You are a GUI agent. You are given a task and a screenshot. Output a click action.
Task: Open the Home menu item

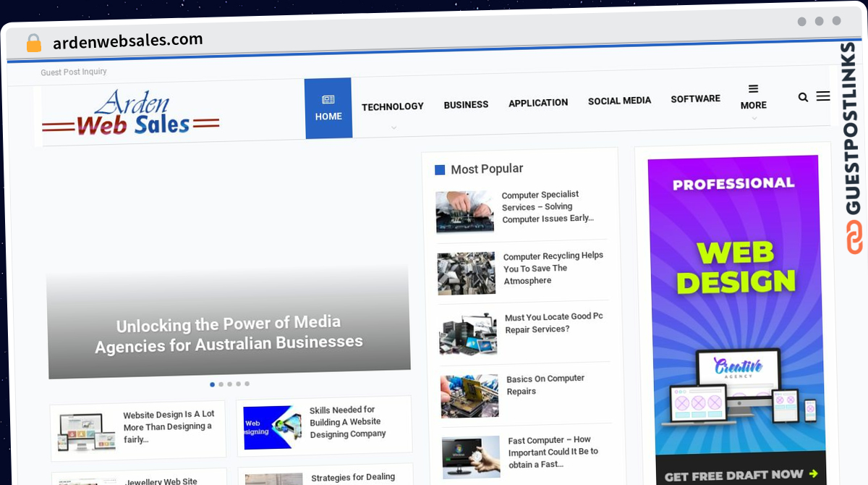click(328, 109)
